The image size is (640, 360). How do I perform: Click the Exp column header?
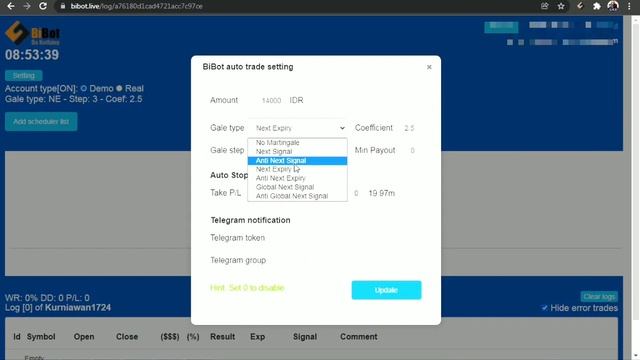pos(258,337)
